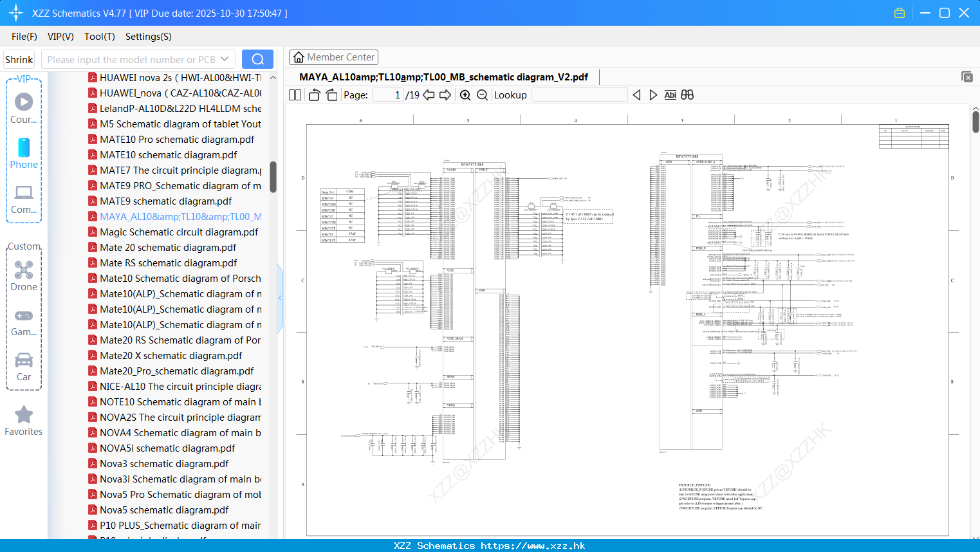Click the Shrink button
The width and height of the screenshot is (980, 552).
coord(19,59)
